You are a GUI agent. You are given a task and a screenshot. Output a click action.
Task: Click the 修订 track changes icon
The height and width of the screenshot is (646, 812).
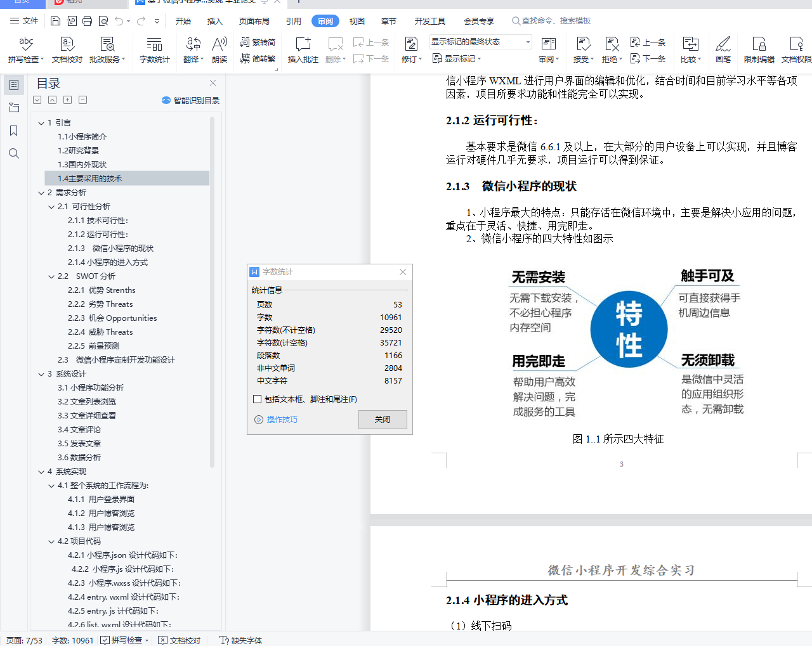(411, 44)
